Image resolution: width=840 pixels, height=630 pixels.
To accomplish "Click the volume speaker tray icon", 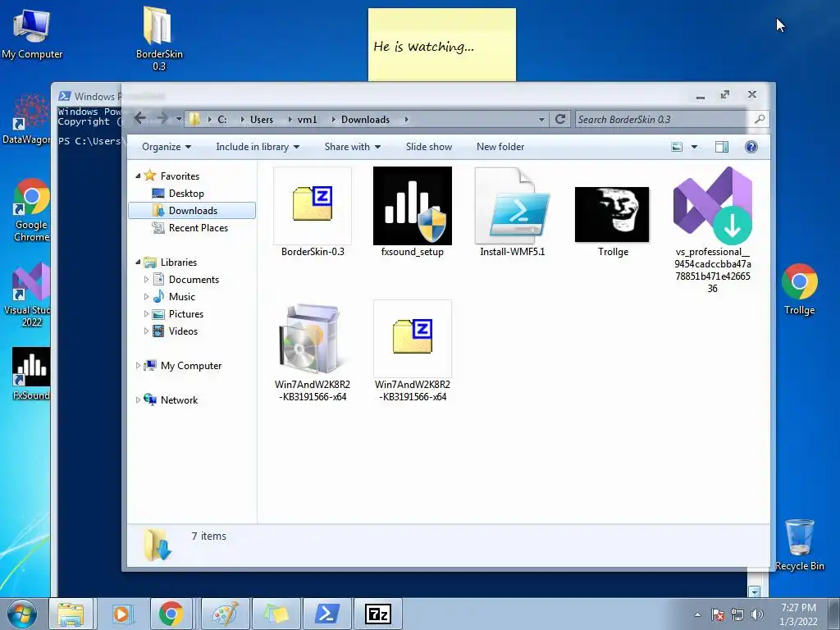I will [757, 614].
